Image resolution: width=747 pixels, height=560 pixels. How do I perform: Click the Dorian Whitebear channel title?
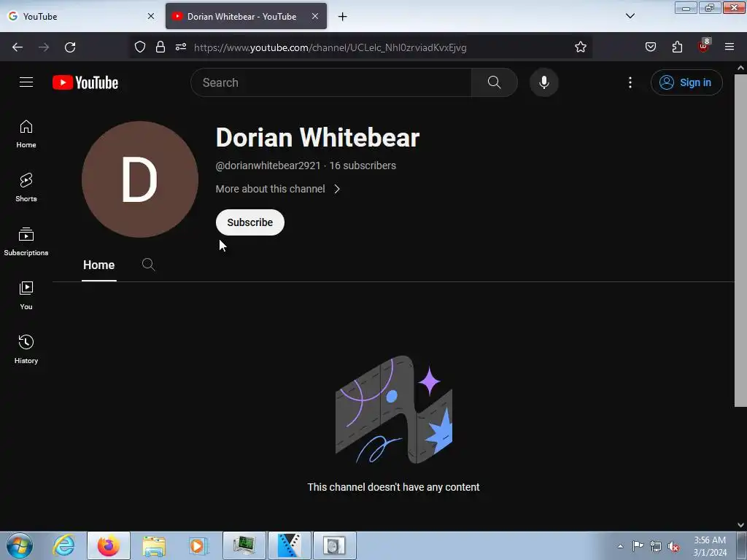coord(317,138)
